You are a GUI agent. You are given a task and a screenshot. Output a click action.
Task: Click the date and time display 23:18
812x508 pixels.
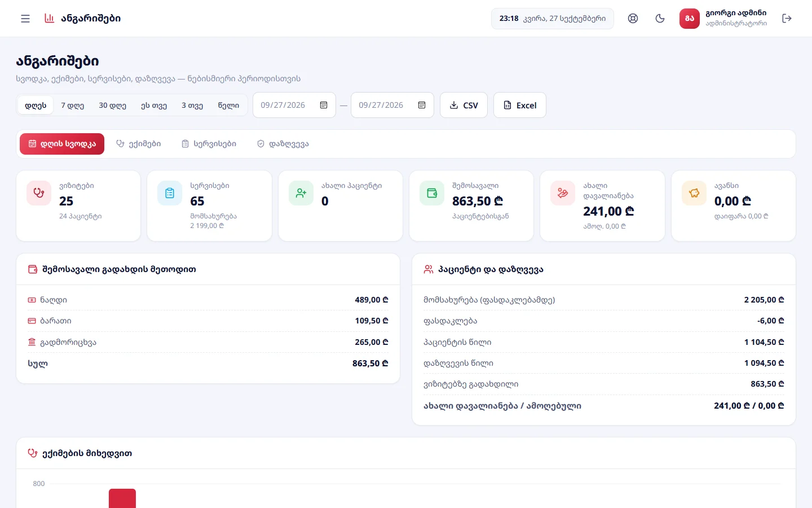[553, 19]
